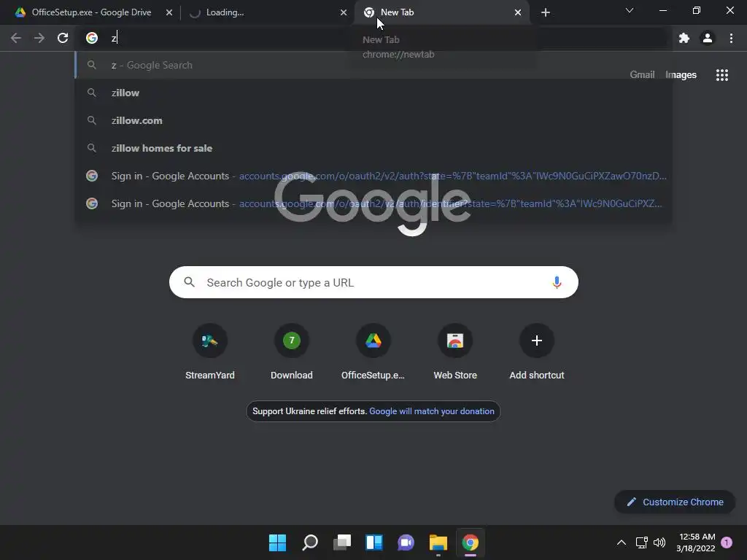The width and height of the screenshot is (747, 560).
Task: Click into the address bar containing z
Action: click(x=373, y=38)
